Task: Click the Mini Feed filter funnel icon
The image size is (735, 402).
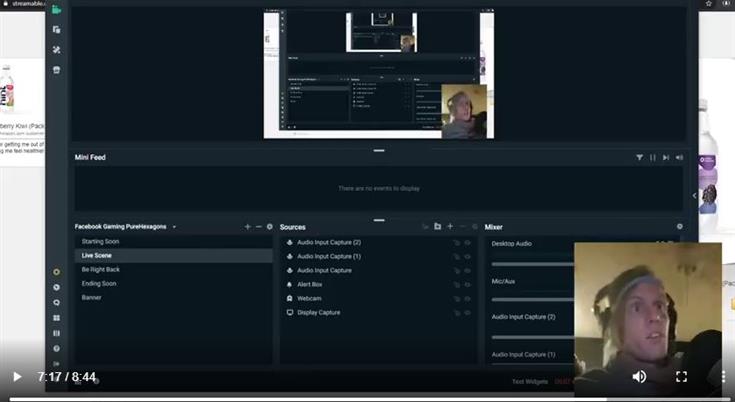Action: coord(639,157)
